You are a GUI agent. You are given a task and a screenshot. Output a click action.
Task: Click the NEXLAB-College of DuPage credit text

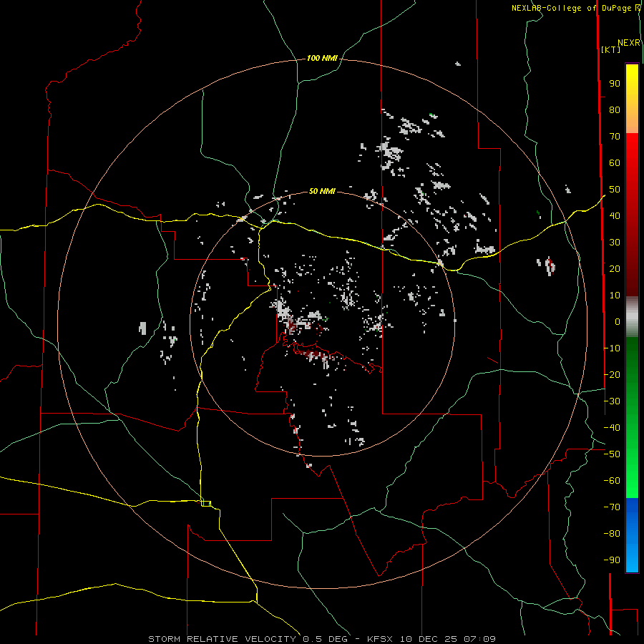click(575, 8)
